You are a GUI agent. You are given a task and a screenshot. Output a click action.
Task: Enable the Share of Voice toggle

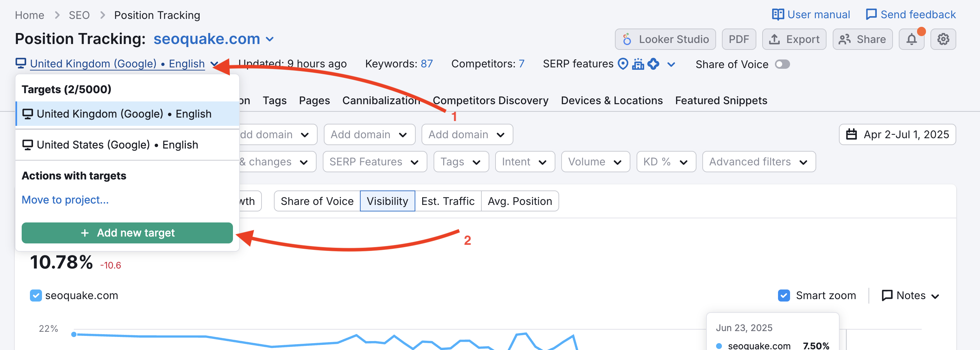click(782, 64)
